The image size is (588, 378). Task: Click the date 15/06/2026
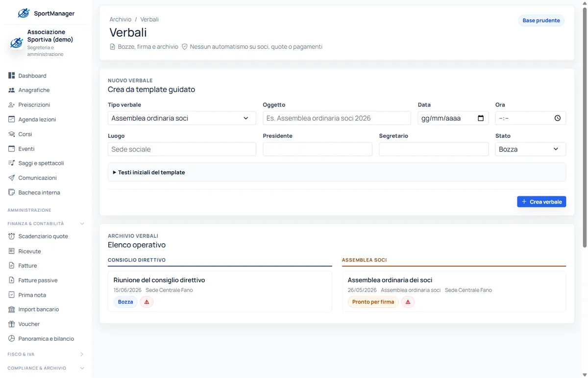click(127, 290)
